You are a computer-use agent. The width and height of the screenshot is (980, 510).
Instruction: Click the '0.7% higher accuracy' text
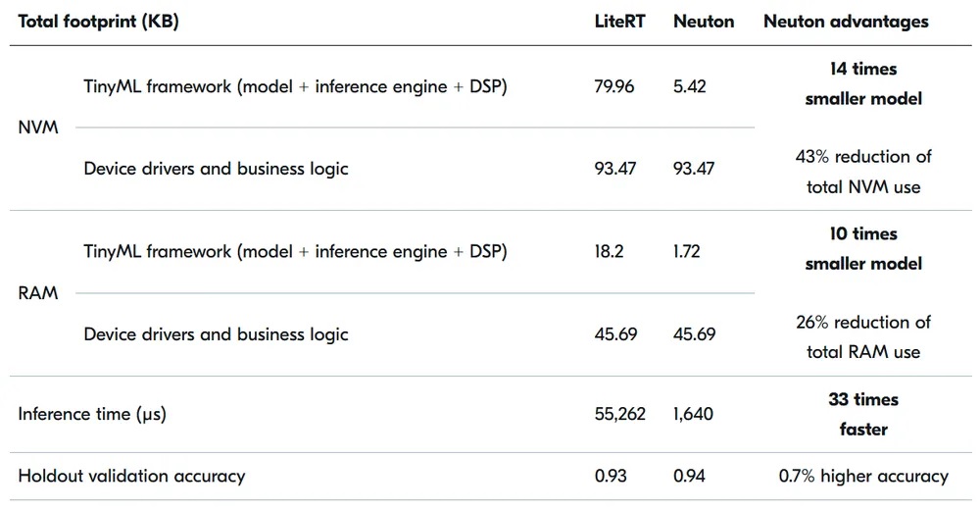(x=863, y=477)
